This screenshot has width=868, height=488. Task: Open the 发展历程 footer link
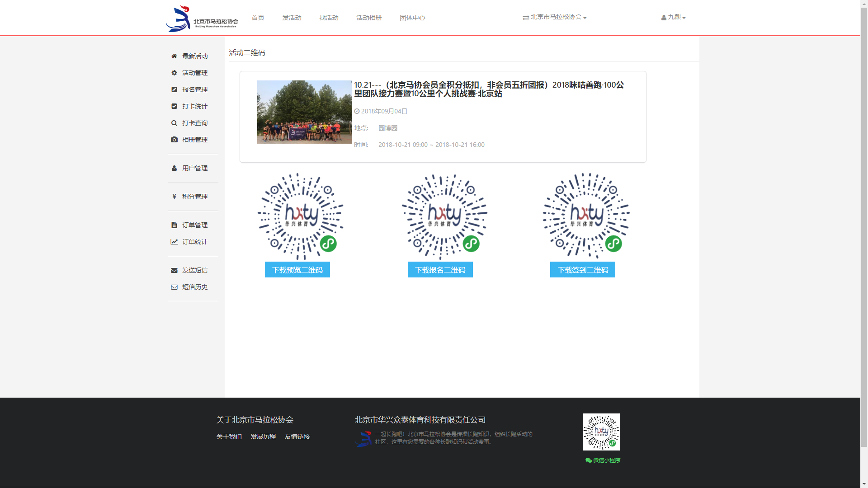click(263, 436)
